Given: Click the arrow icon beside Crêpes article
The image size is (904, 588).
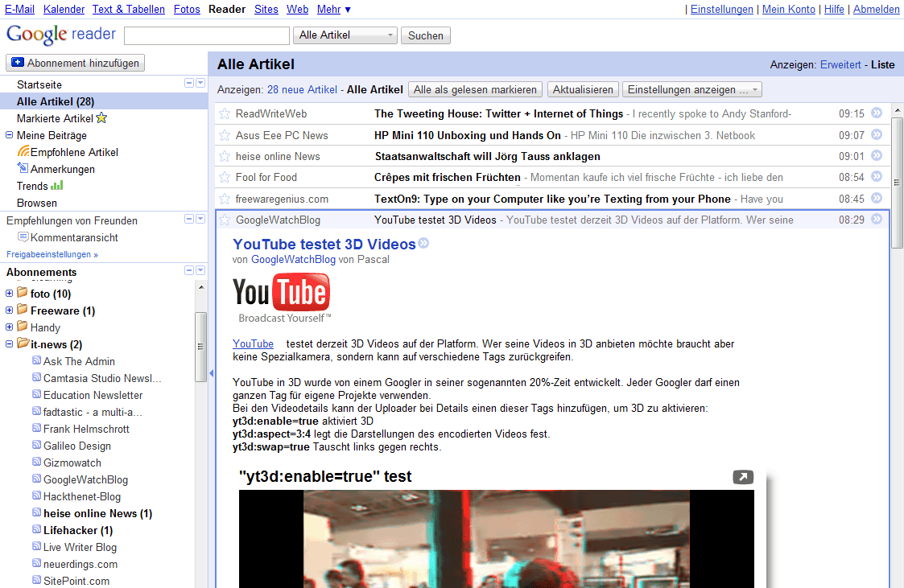Looking at the screenshot, I should click(x=877, y=178).
